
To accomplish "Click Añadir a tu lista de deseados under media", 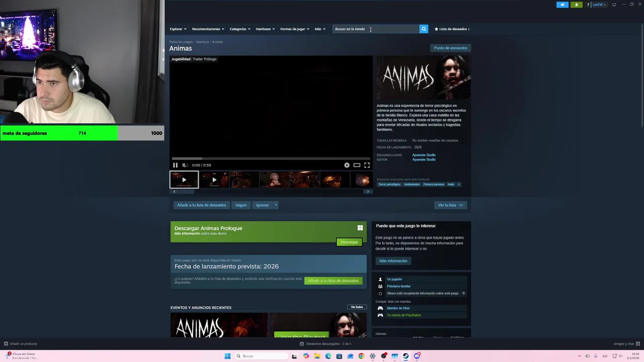I will [x=201, y=205].
